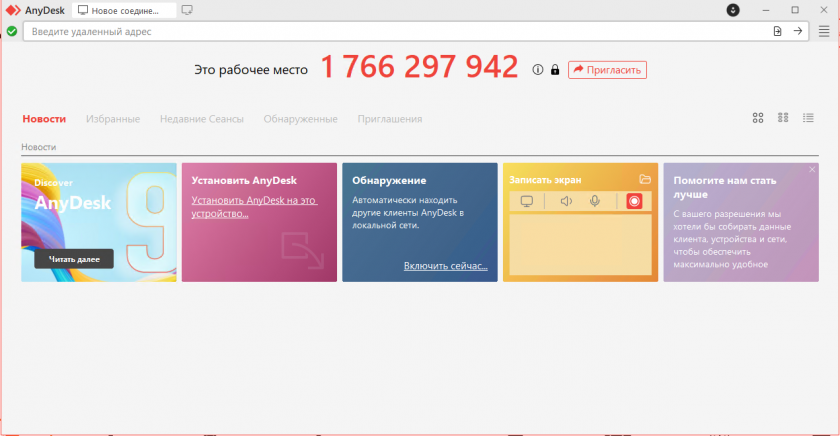Click the file transfer icon in address bar

click(777, 31)
